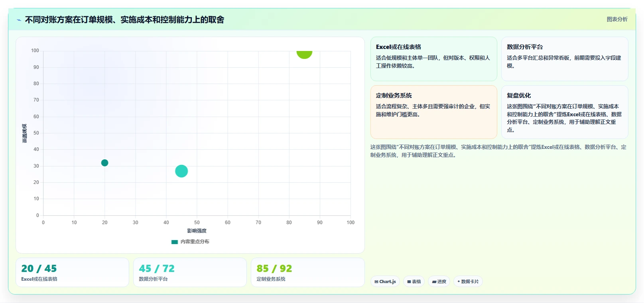Click the Chart.js tag chip

tap(385, 281)
